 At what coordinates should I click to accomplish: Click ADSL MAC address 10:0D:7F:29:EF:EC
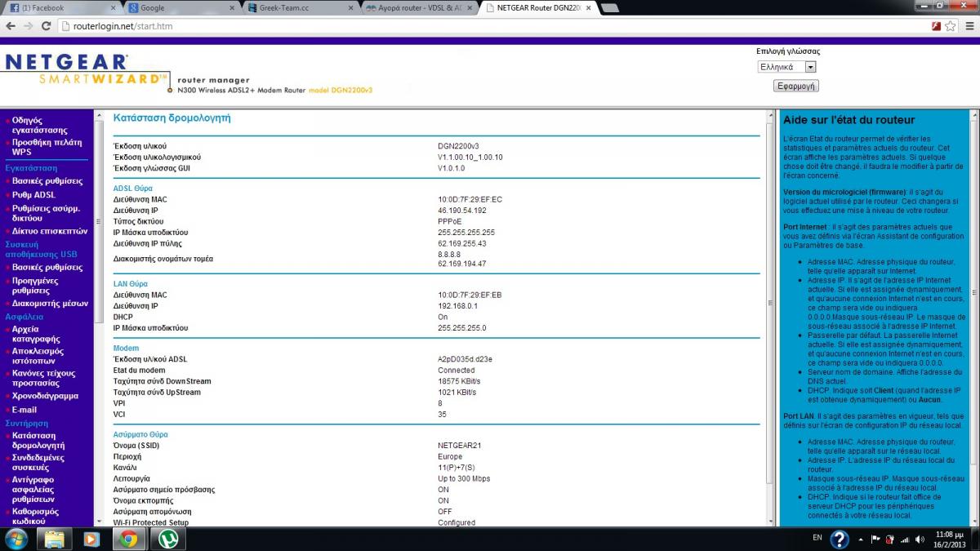470,199
